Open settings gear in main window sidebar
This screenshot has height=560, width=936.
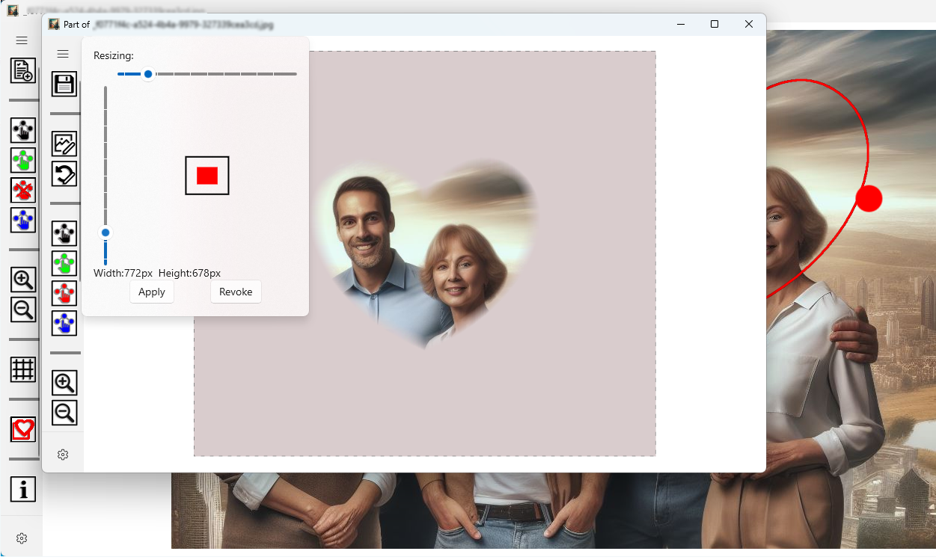[x=22, y=538]
